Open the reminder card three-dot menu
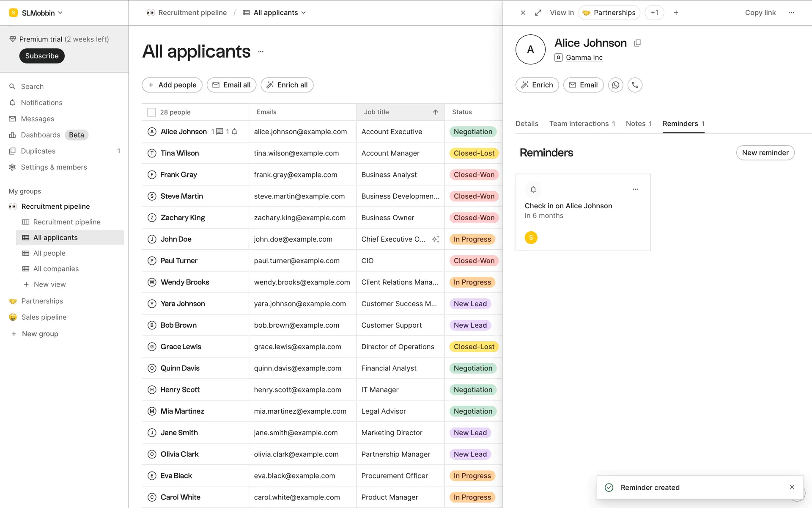 635,189
